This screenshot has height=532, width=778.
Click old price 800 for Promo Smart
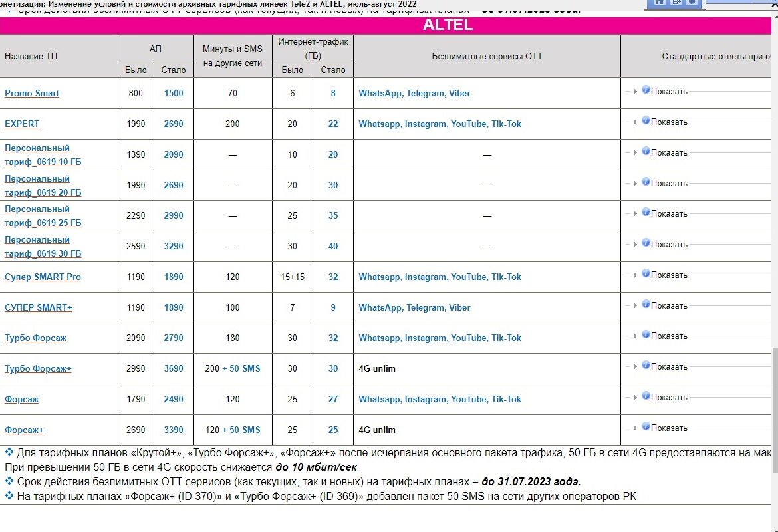pos(136,93)
